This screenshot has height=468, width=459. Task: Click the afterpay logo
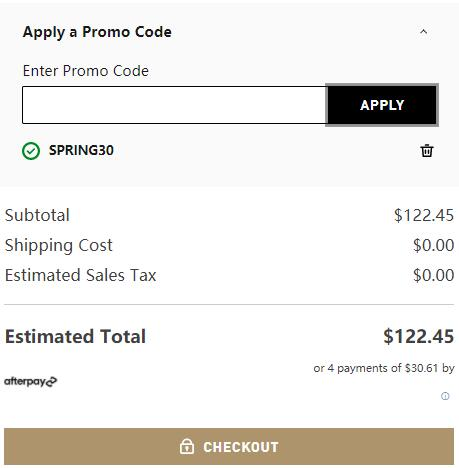click(x=30, y=381)
